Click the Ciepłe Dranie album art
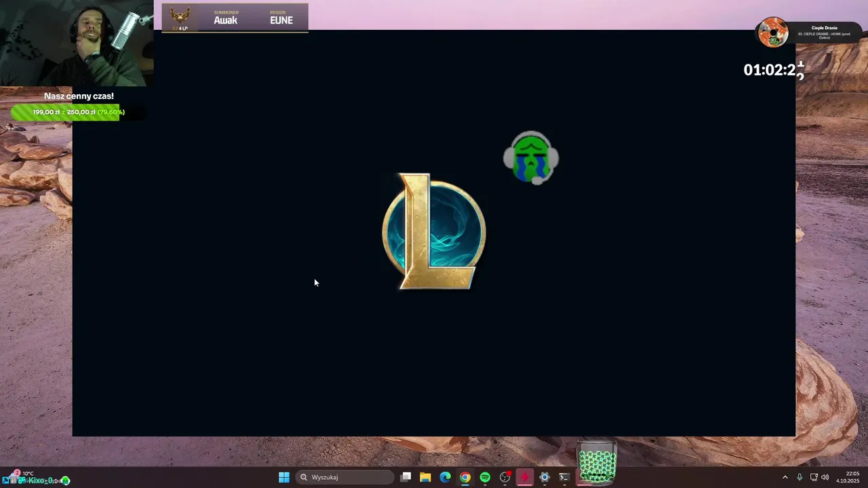This screenshot has height=488, width=868. [772, 33]
